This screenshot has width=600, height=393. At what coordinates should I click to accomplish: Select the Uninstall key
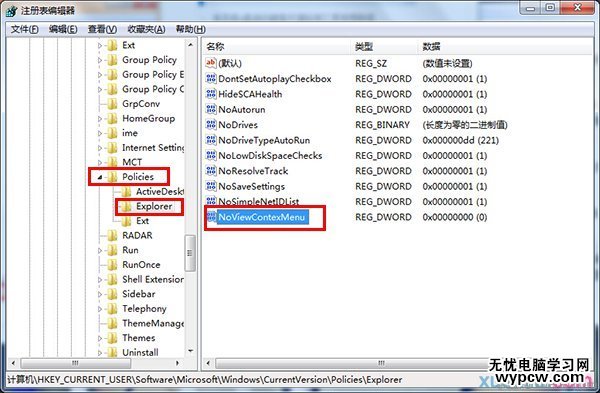(140, 352)
